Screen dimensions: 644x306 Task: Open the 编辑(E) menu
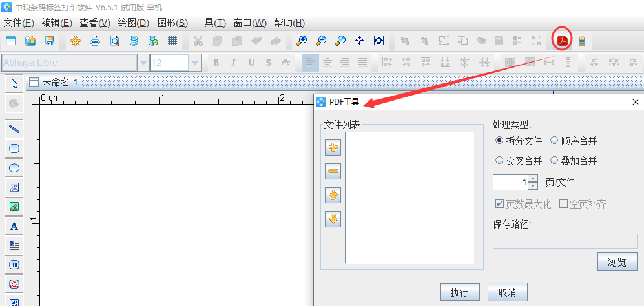(57, 23)
